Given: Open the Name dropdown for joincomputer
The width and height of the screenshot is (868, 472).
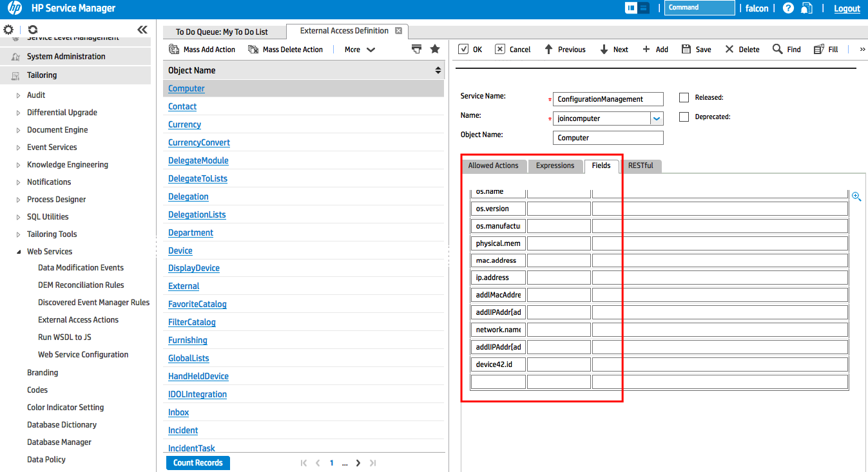Looking at the screenshot, I should click(657, 118).
